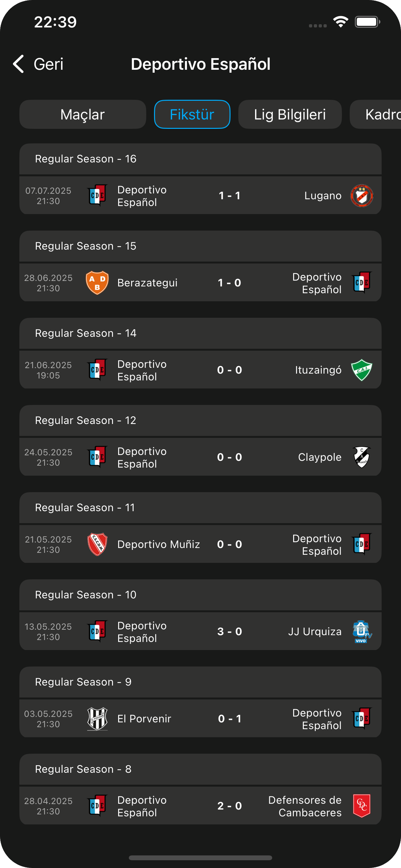Tap the Defensores de Cambaceres crest
401x868 pixels.
click(362, 806)
